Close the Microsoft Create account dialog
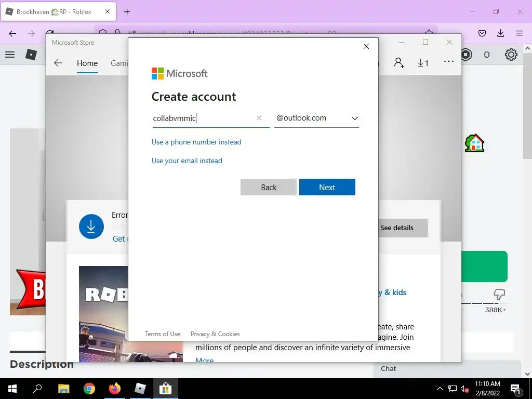 tap(366, 46)
